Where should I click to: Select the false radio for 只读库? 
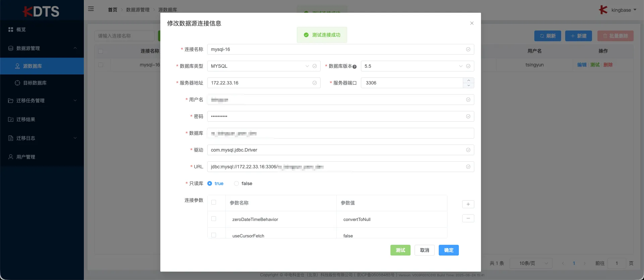click(236, 183)
